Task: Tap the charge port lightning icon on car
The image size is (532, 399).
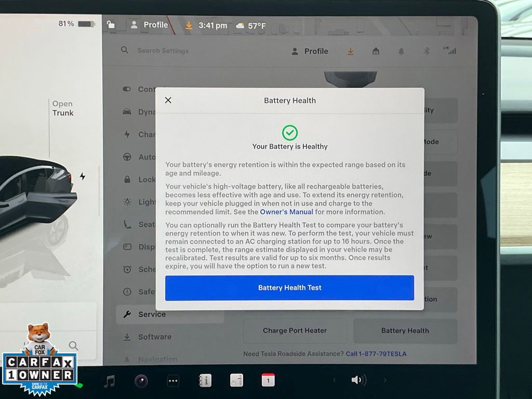Action: pos(83,176)
